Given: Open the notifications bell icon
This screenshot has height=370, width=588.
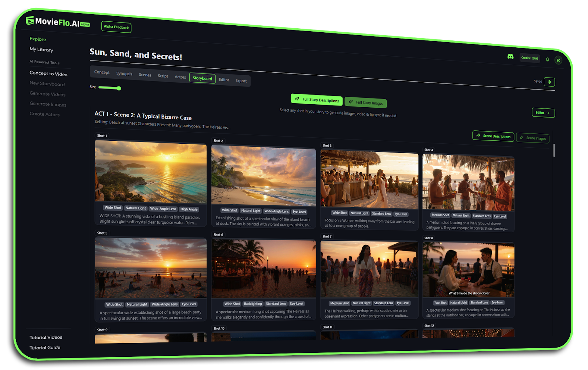Looking at the screenshot, I should pyautogui.click(x=547, y=60).
